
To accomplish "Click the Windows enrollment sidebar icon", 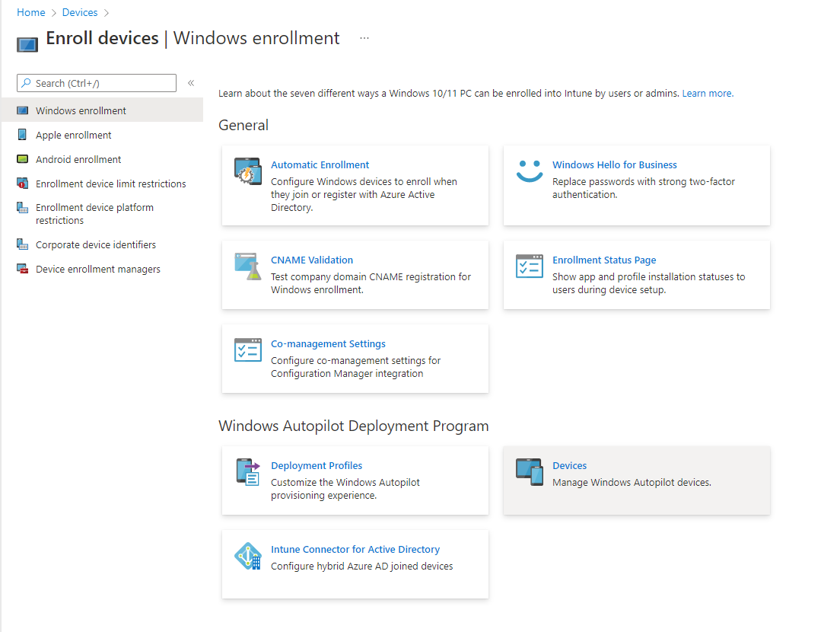I will (23, 110).
